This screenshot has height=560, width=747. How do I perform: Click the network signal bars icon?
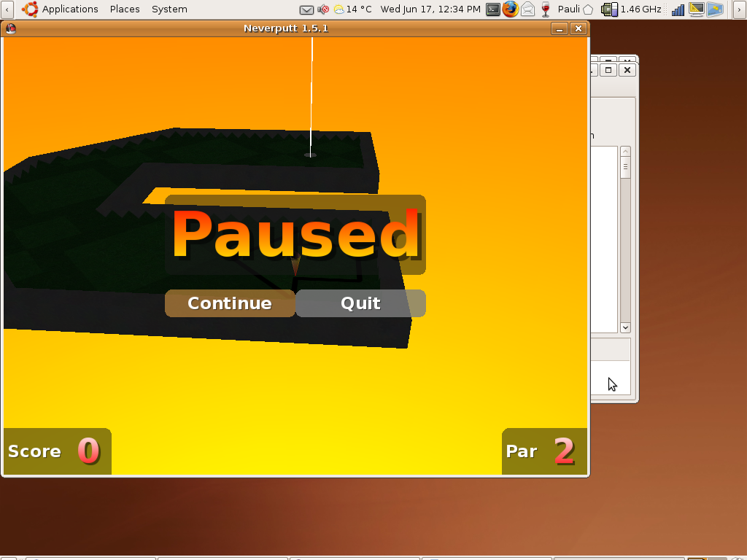pos(678,9)
